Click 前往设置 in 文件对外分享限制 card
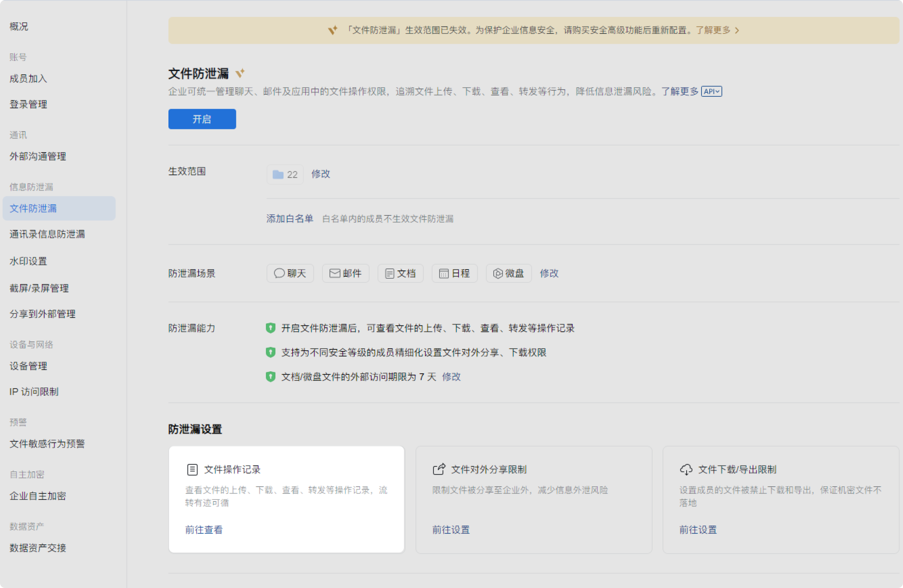Screen dimensions: 903x588 (451, 530)
